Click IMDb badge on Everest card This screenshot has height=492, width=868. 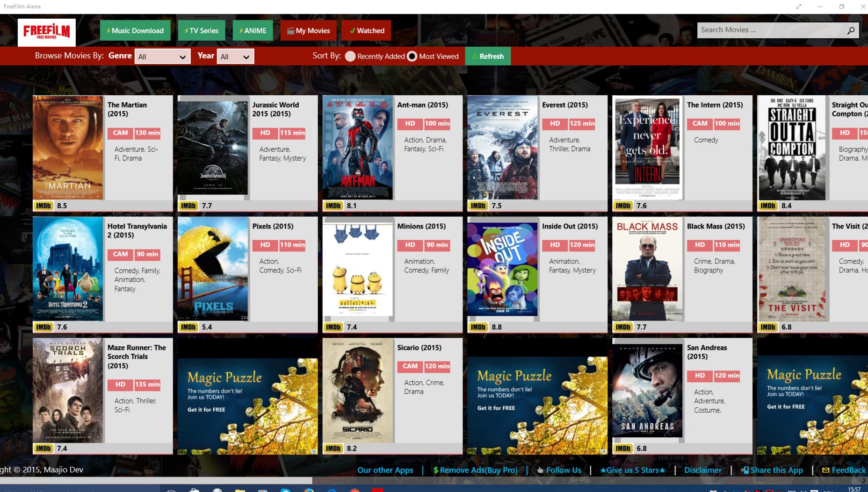[x=478, y=206]
